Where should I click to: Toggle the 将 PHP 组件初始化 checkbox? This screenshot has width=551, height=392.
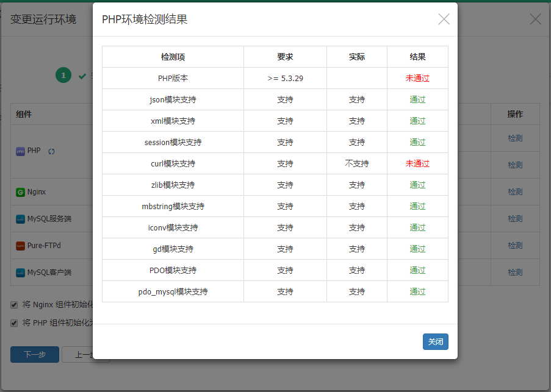tap(14, 323)
